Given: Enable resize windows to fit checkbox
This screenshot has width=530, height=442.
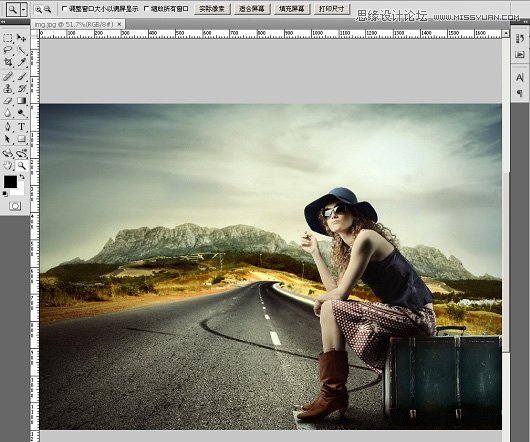Looking at the screenshot, I should coord(64,9).
